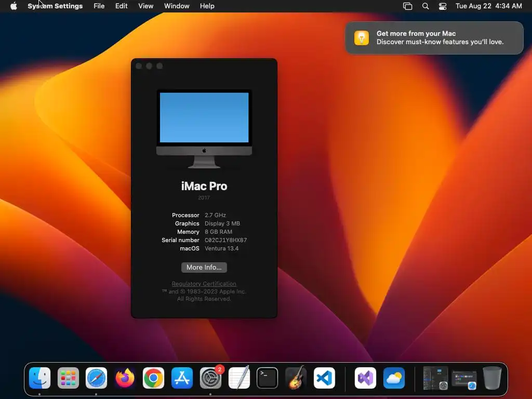This screenshot has width=532, height=399.
Task: Open purple Visual Studio icon in Dock
Action: click(365, 378)
